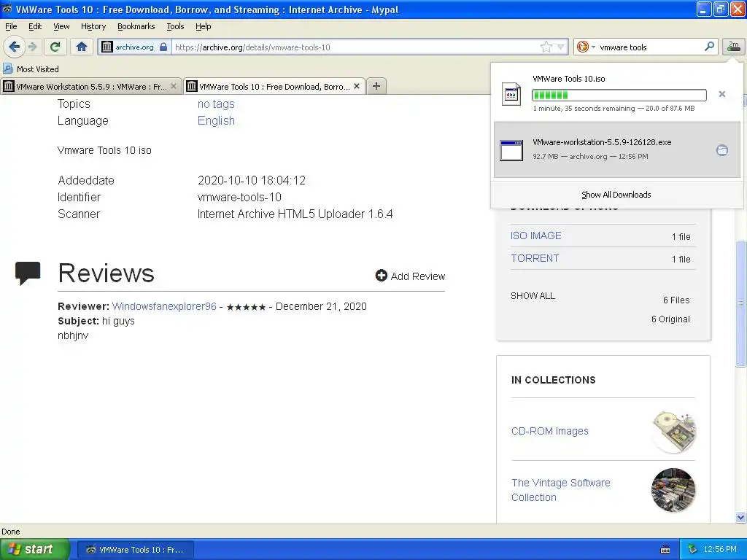
Task: Click the Vintage Software Collection thumbnail
Action: tap(673, 490)
